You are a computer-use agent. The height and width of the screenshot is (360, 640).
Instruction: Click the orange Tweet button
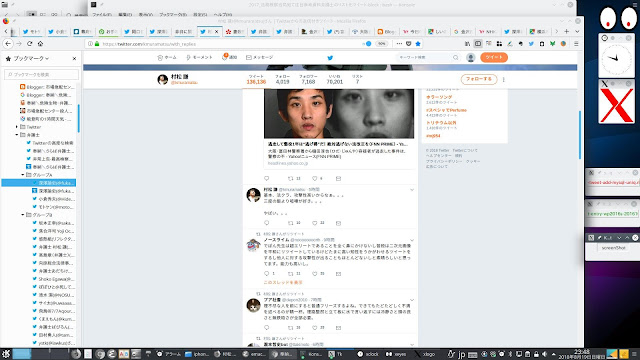click(x=494, y=58)
